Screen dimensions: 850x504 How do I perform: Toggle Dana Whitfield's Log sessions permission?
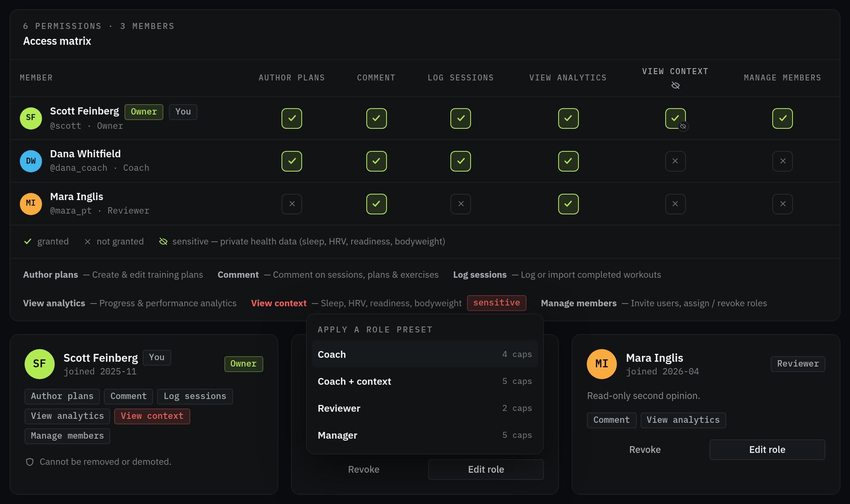(461, 161)
